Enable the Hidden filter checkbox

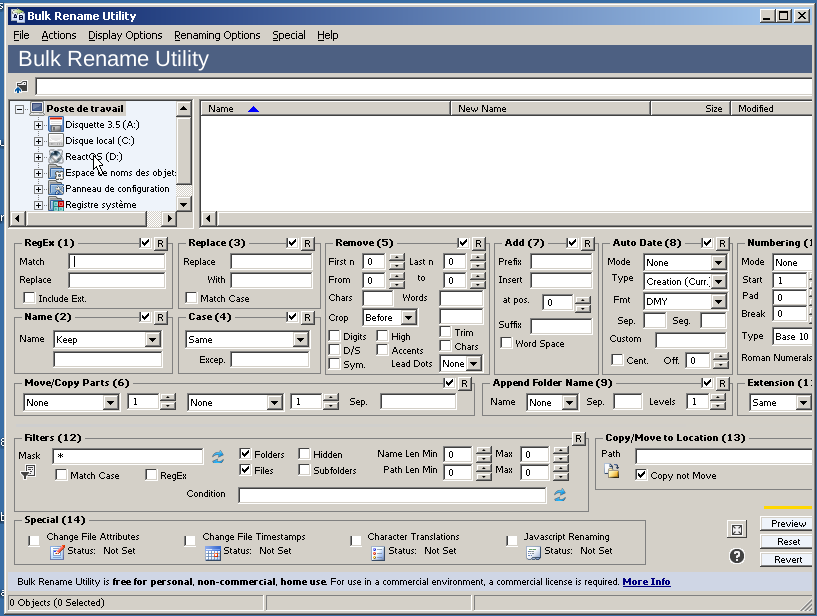click(304, 453)
